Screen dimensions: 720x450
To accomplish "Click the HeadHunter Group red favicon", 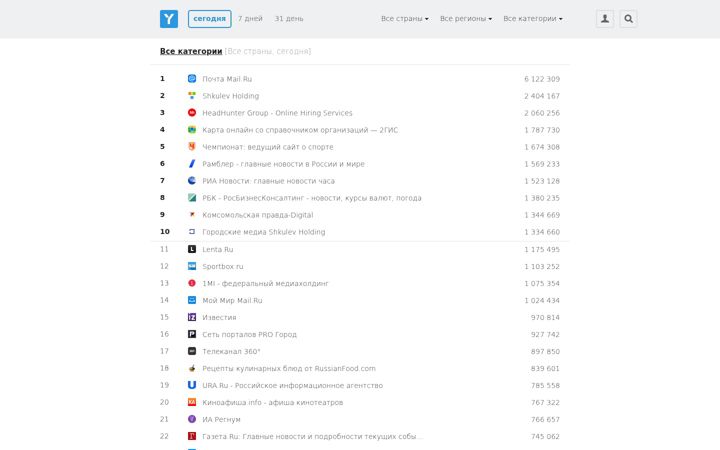I will click(x=192, y=112).
